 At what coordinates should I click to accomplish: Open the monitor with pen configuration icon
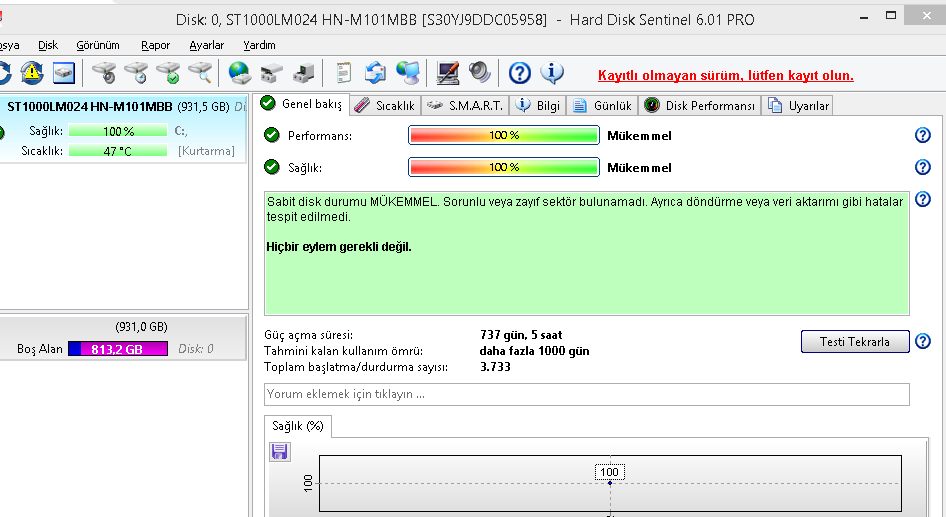(448, 73)
